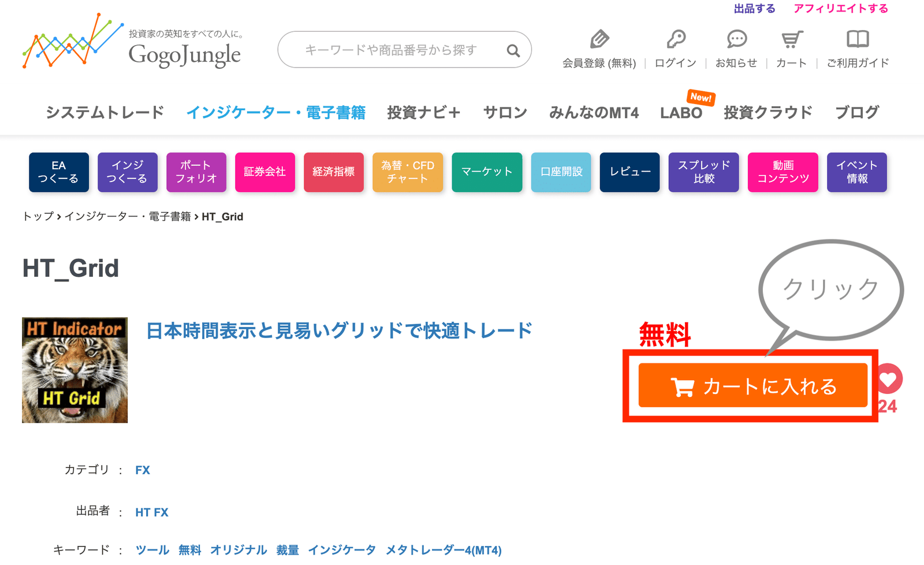Click the カート text link

791,63
